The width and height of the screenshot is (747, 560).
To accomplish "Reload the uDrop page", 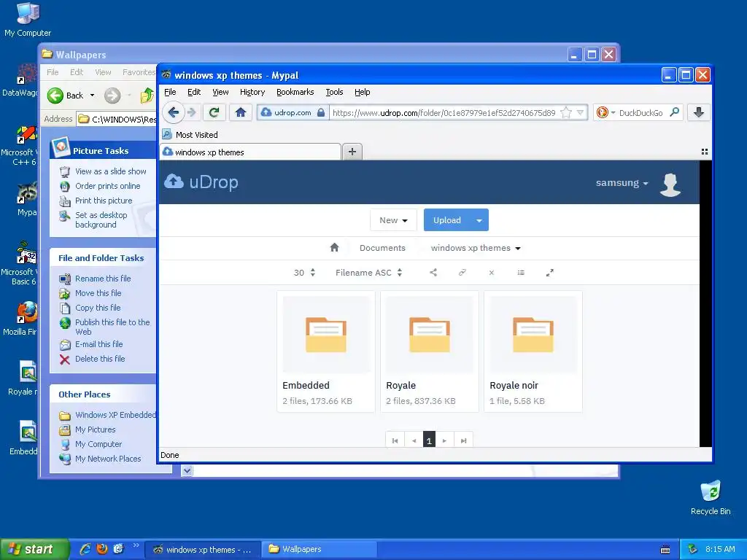I will (x=214, y=113).
